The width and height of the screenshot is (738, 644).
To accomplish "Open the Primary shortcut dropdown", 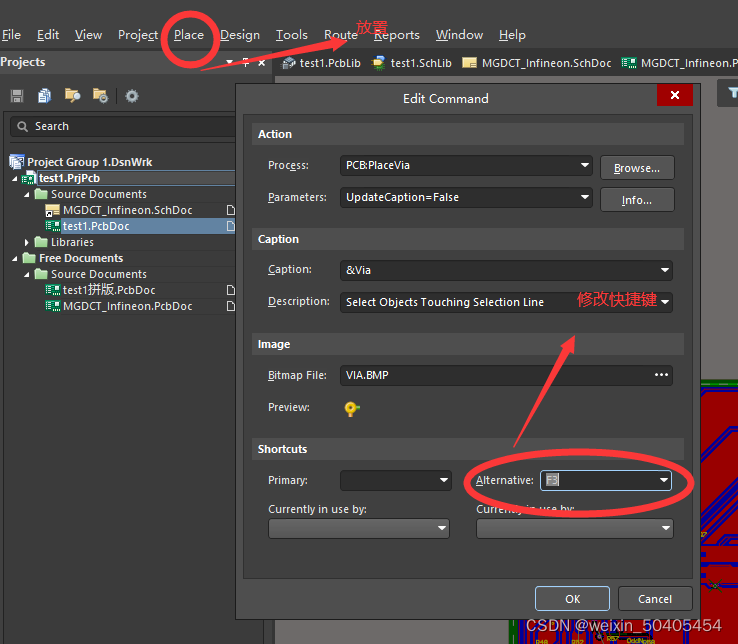I will (443, 480).
